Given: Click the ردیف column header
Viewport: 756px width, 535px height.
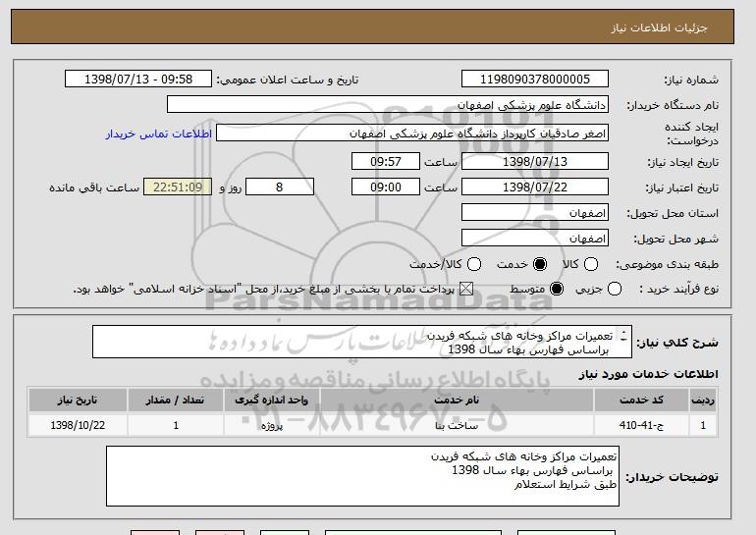Looking at the screenshot, I should click(703, 401).
